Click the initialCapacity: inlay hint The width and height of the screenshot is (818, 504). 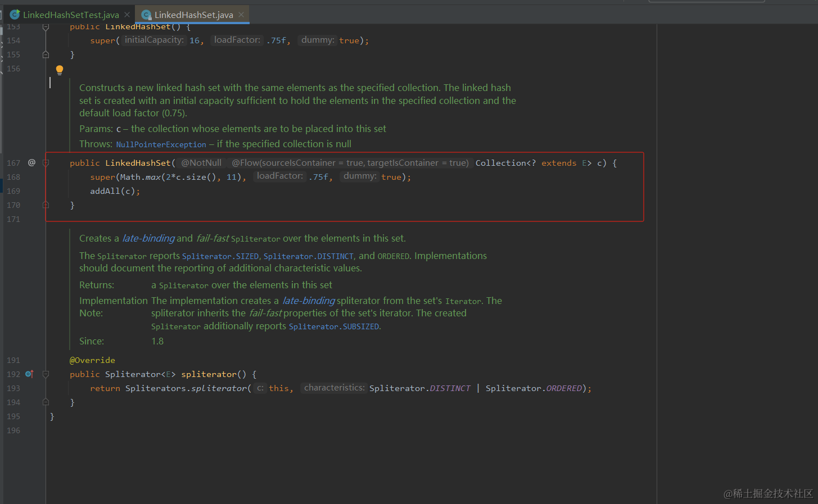coord(154,40)
